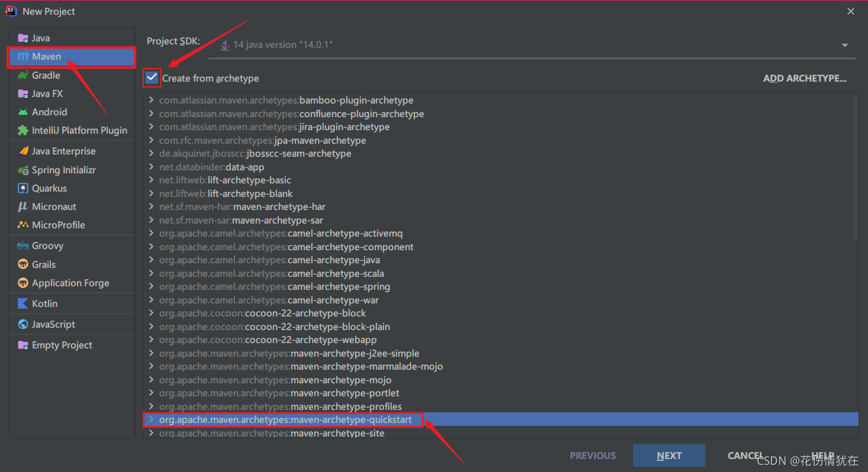The image size is (868, 472).
Task: Click the Groovy icon
Action: 23,245
